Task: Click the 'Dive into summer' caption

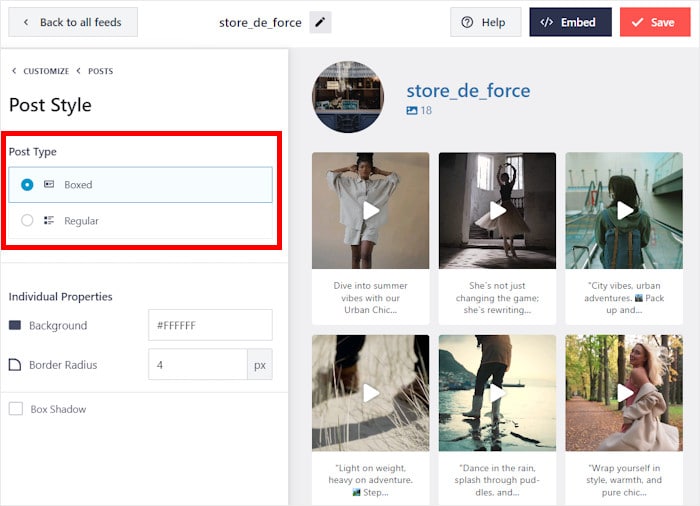Action: click(x=371, y=297)
